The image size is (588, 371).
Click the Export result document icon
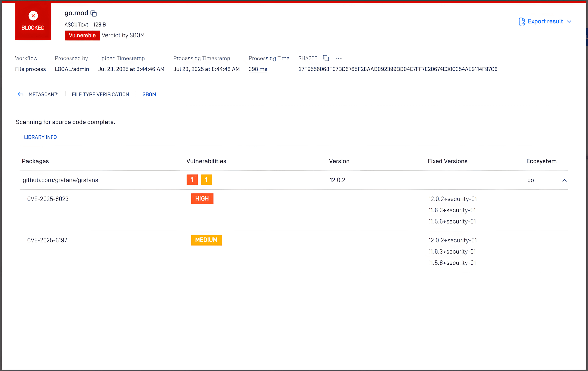point(522,21)
